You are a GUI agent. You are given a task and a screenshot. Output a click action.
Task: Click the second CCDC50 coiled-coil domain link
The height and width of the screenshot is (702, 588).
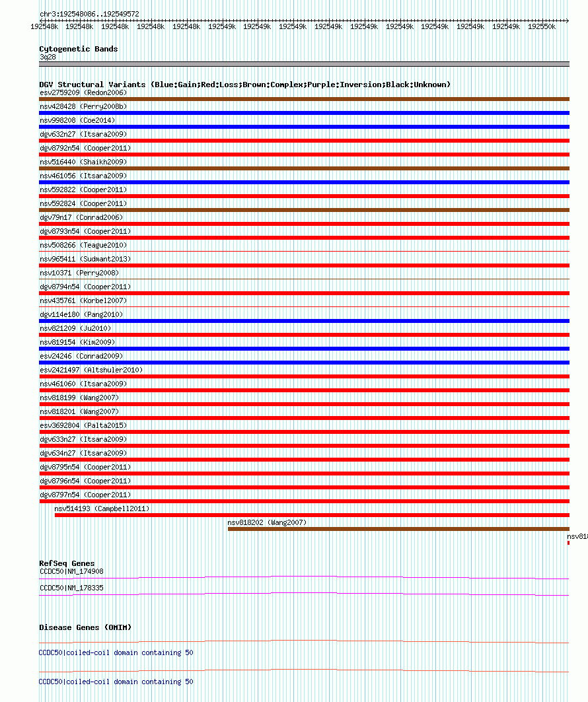coord(116,682)
